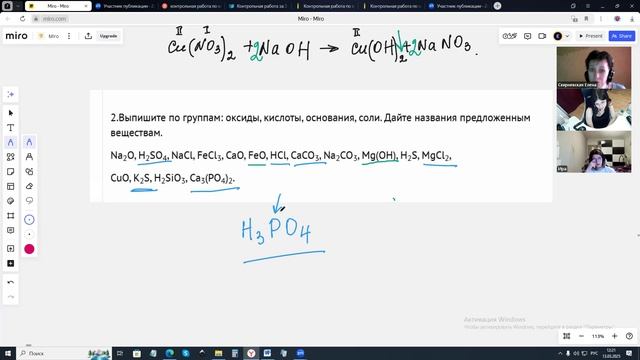Choose the highlighter in drawing submenu
Viewport: 640px width, 360px height.
click(x=29, y=157)
